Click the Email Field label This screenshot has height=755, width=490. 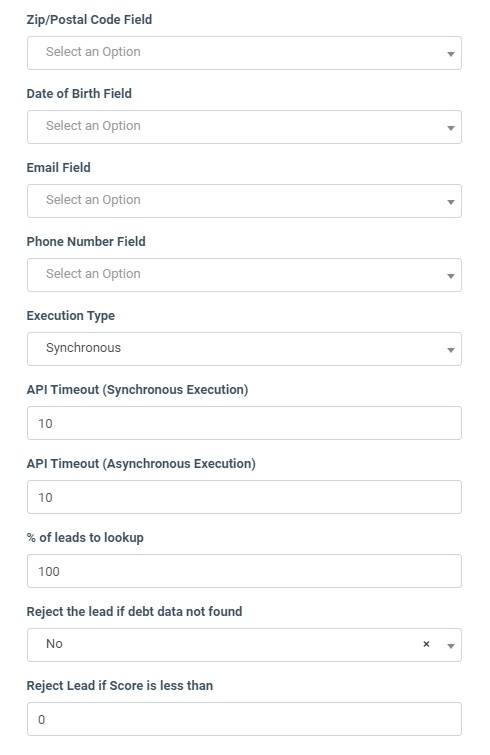pyautogui.click(x=59, y=168)
